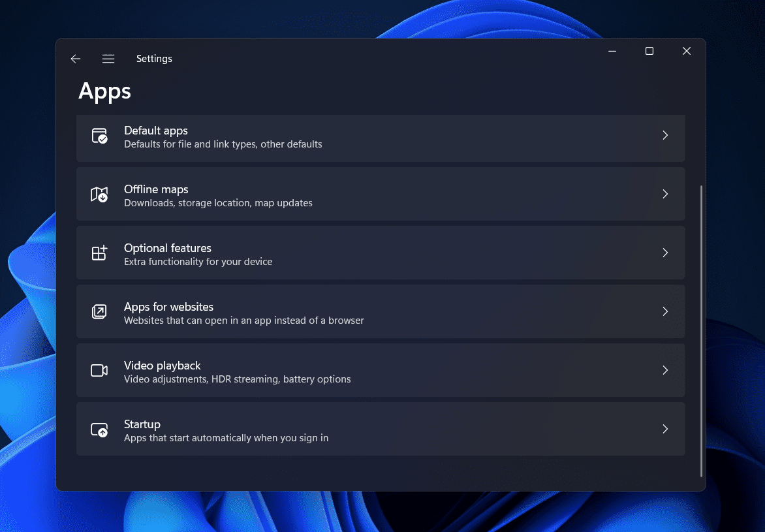The height and width of the screenshot is (532, 765).
Task: Open the hamburger navigation menu
Action: tap(108, 59)
